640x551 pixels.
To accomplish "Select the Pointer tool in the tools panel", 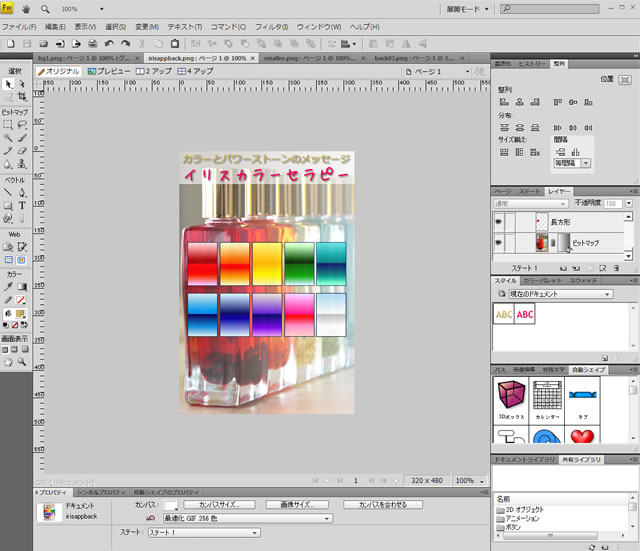I will click(x=8, y=85).
